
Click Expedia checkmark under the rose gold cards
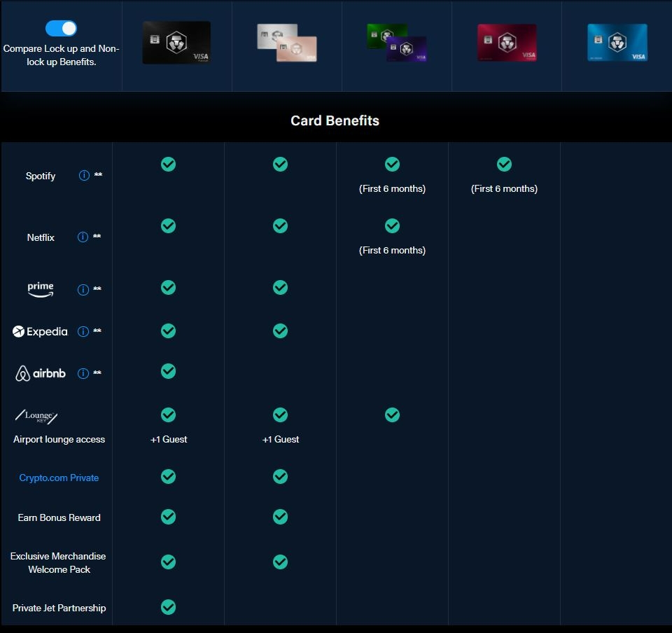pyautogui.click(x=280, y=331)
